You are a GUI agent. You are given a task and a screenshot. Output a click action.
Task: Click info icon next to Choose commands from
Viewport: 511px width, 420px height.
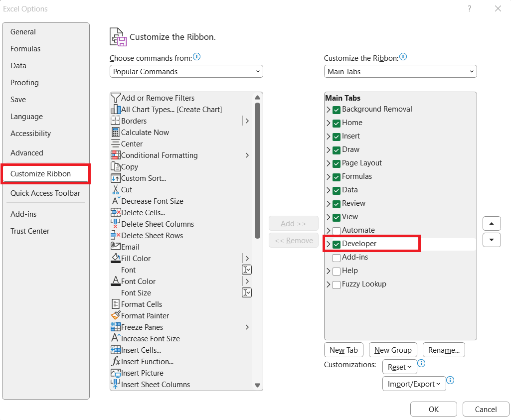(196, 57)
